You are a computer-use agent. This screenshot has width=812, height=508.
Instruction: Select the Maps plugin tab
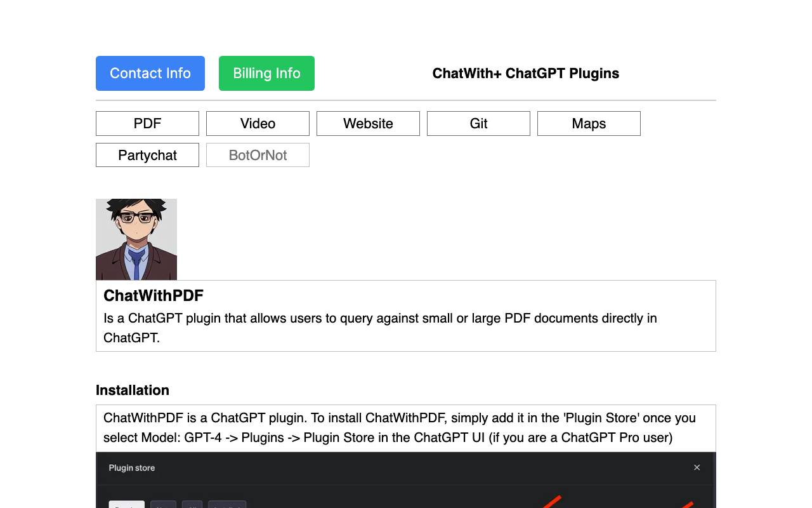(589, 123)
